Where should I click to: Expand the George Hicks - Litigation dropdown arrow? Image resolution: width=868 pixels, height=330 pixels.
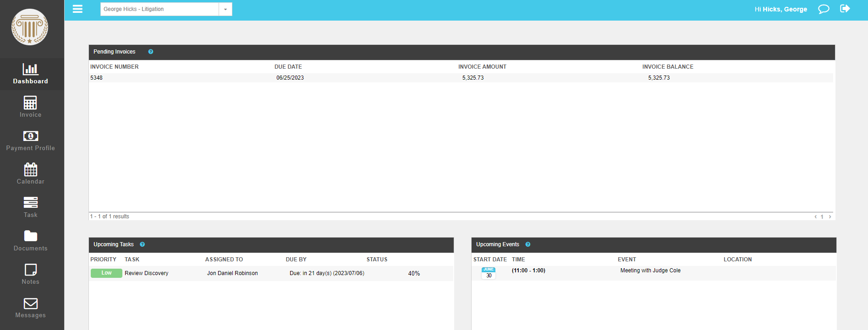tap(225, 9)
